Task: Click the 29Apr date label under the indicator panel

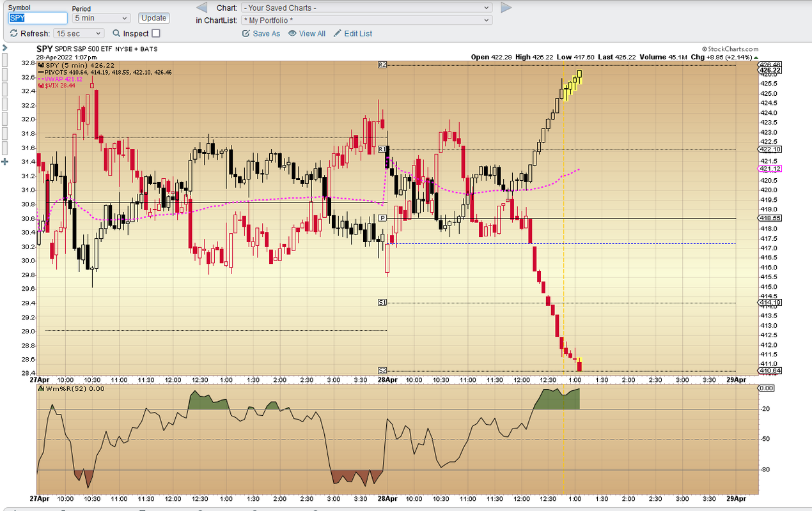Action: pyautogui.click(x=737, y=498)
